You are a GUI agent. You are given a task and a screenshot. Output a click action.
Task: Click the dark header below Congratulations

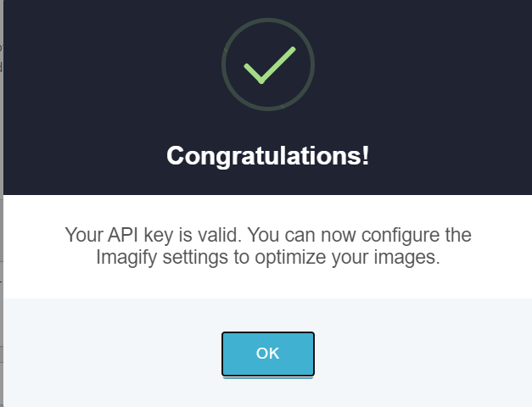pos(267,181)
